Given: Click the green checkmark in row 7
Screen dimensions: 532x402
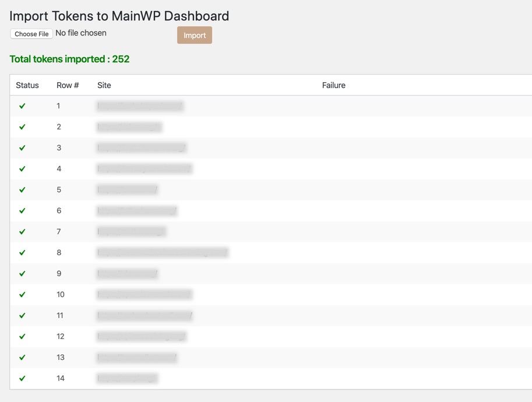Looking at the screenshot, I should (22, 232).
